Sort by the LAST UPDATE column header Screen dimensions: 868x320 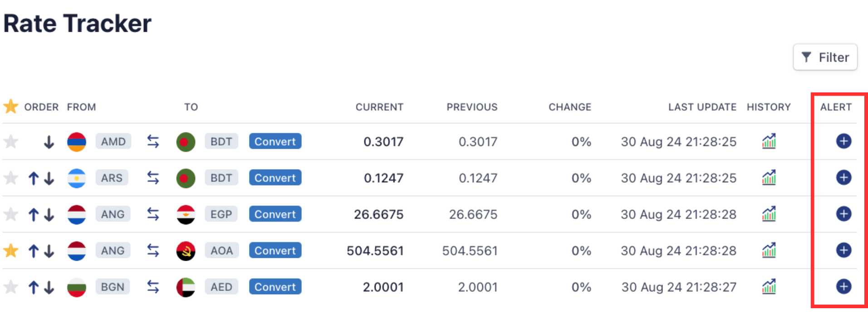[x=702, y=107]
